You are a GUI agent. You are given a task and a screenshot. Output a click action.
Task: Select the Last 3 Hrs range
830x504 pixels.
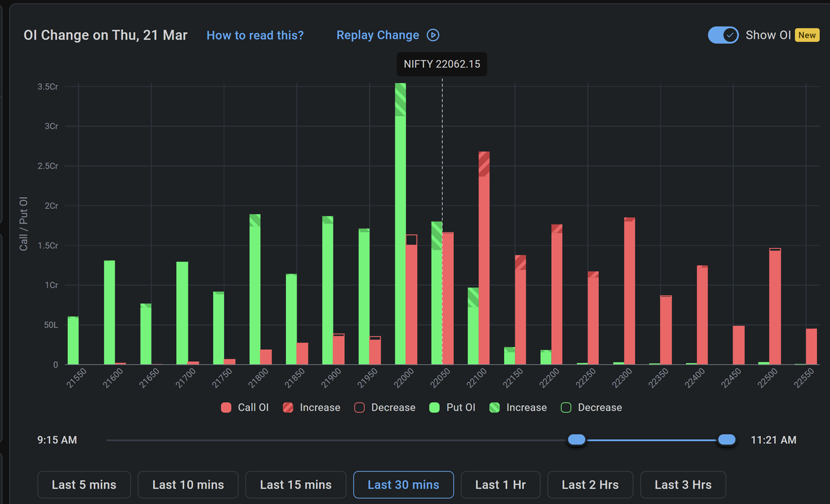[x=683, y=485]
